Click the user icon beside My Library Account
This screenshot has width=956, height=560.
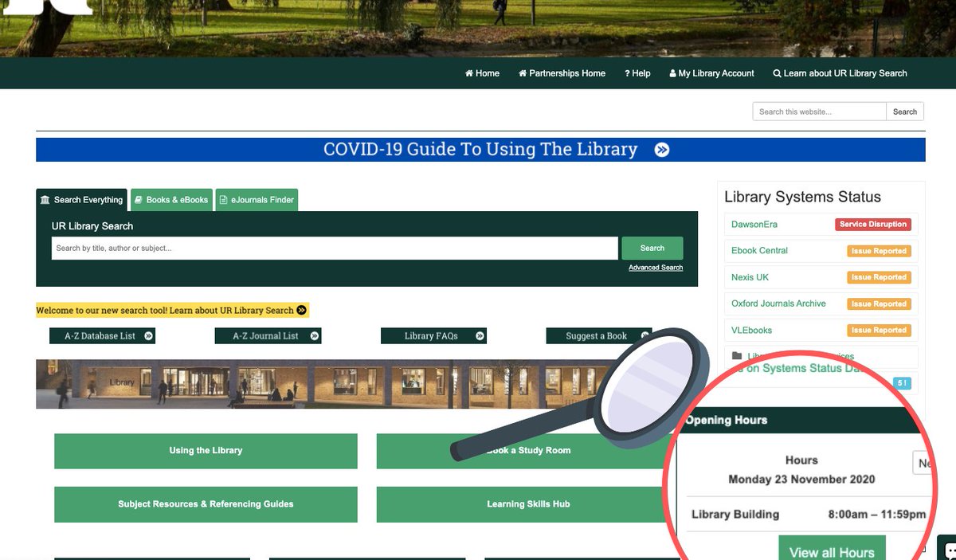pos(673,73)
